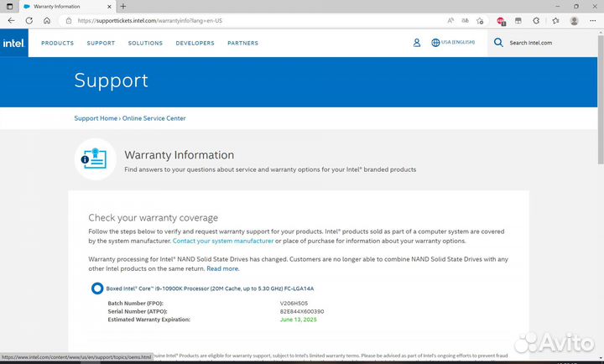This screenshot has height=364, width=604.
Task: Open the USA (English) region selector
Action: pos(453,43)
